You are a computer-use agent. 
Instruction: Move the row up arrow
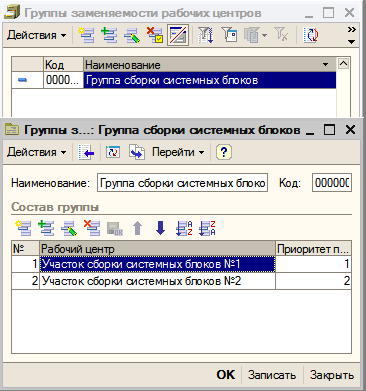[137, 228]
